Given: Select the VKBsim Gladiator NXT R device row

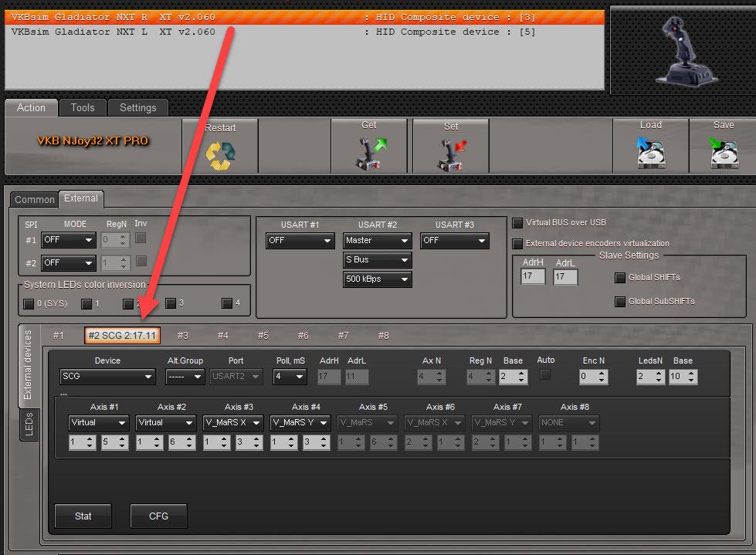Looking at the screenshot, I should 304,17.
